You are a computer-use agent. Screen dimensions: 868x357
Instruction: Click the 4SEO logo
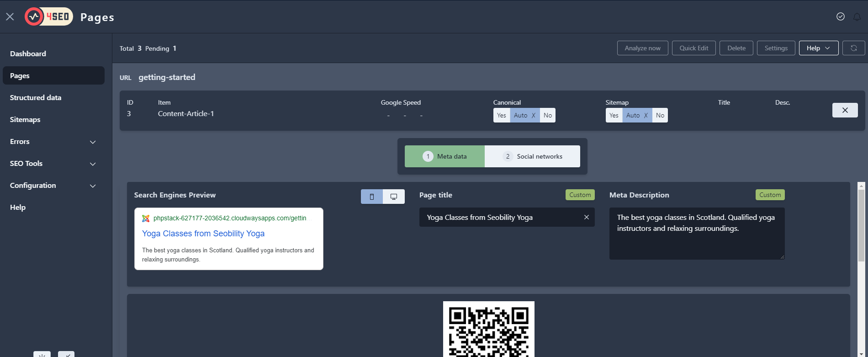pos(49,17)
